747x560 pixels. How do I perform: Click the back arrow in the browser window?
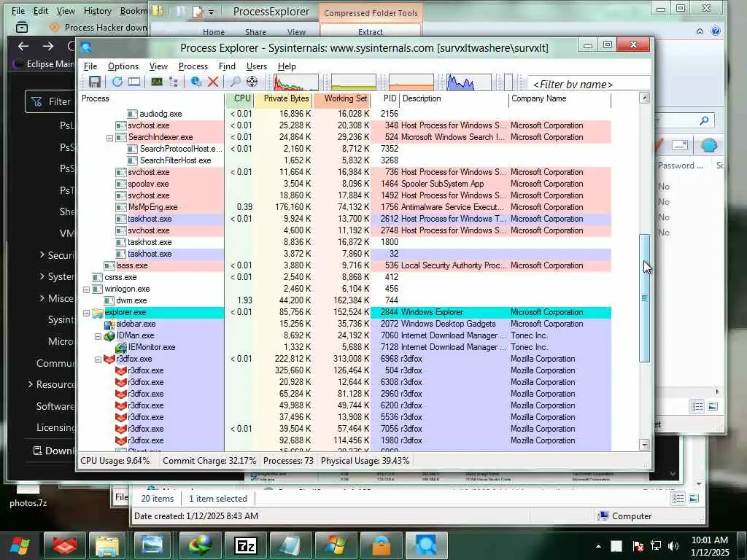pos(23,46)
